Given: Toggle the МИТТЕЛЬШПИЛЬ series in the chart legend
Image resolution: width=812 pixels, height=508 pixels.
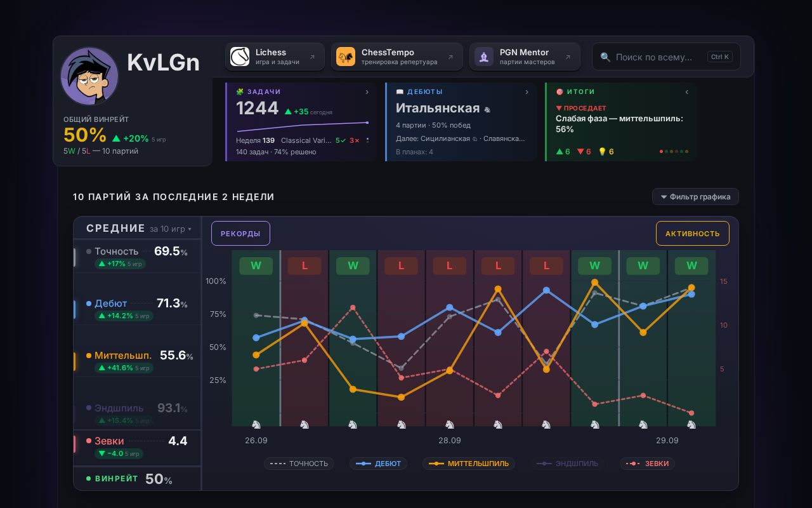Looking at the screenshot, I should coord(469,464).
